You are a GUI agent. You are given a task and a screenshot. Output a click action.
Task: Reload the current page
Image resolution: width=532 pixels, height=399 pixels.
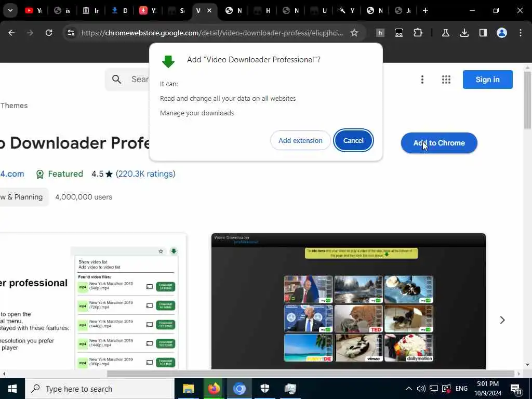point(49,33)
